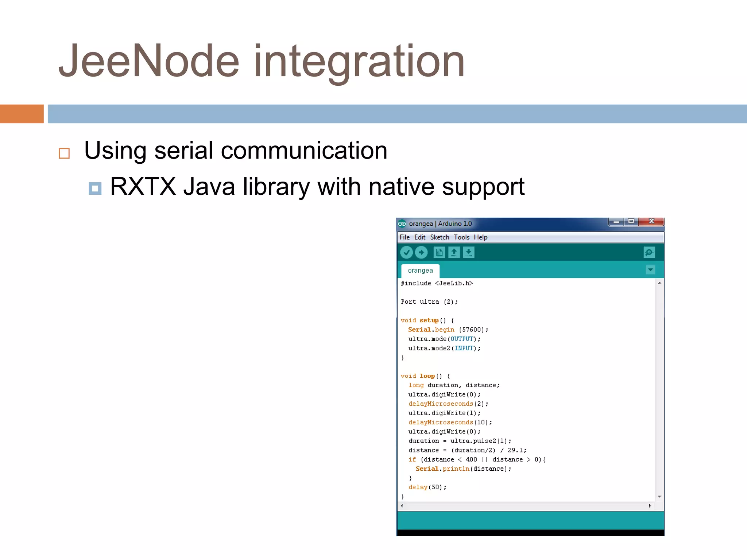Open the Edit menu
Viewport: 747px width, 560px height.
tap(420, 237)
